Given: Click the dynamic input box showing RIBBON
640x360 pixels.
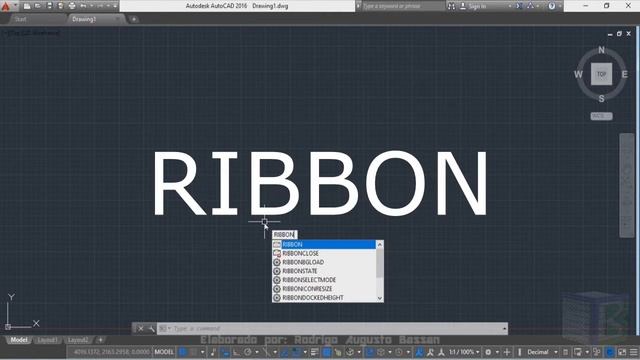Looking at the screenshot, I should tap(284, 234).
